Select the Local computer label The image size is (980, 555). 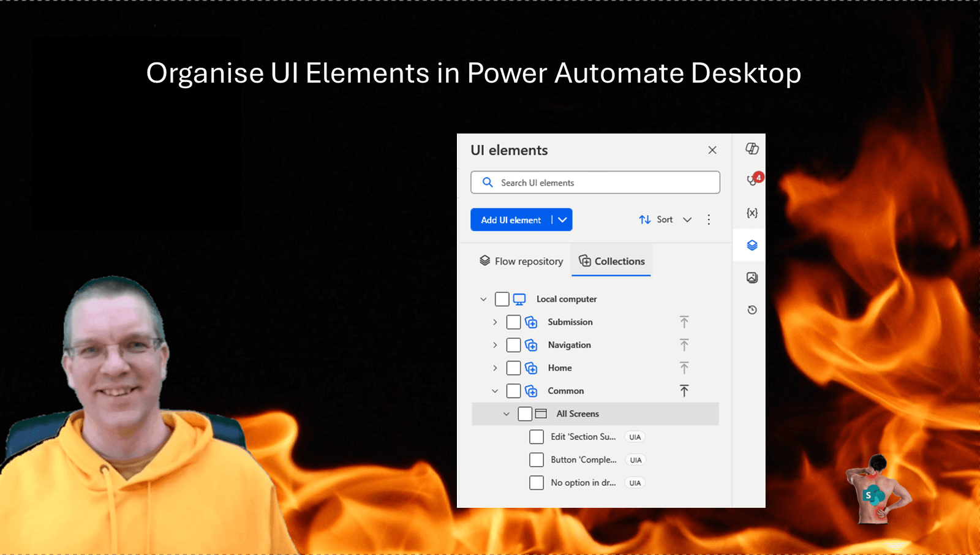click(567, 299)
